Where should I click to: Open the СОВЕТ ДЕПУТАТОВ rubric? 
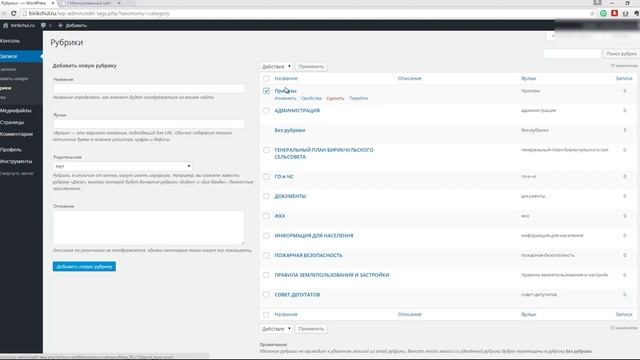click(x=297, y=295)
